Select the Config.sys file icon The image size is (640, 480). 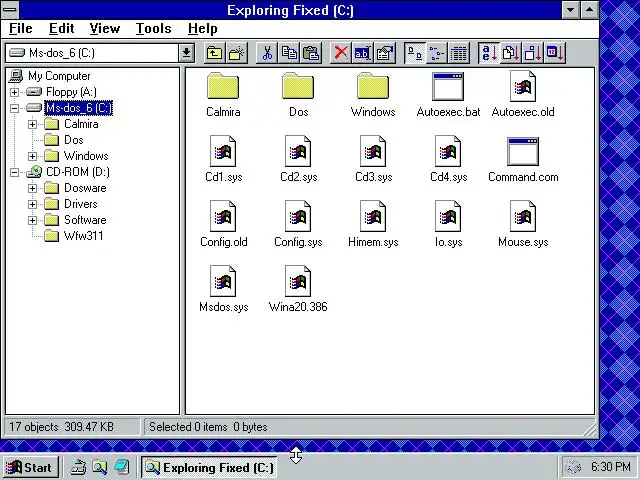click(298, 216)
